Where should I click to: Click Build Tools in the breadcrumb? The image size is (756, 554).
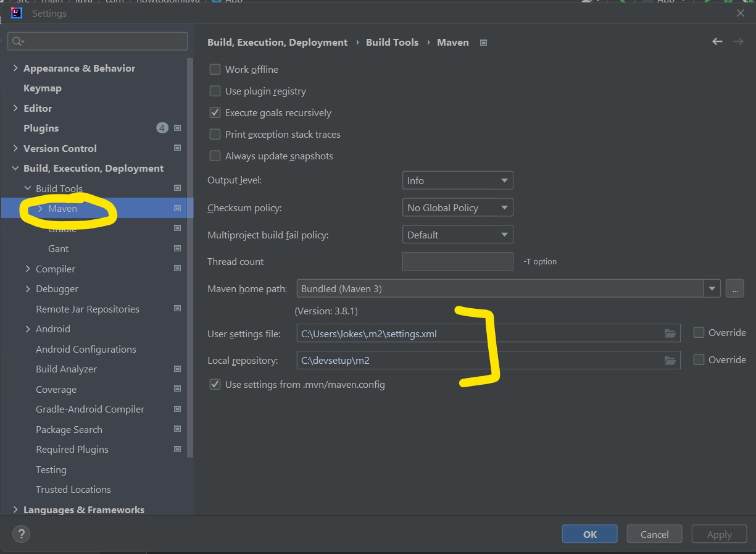[392, 42]
